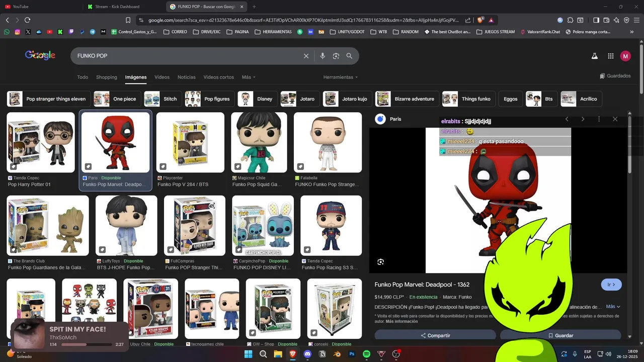This screenshot has width=644, height=362.
Task: Switch to the Noticias tab
Action: (x=186, y=77)
